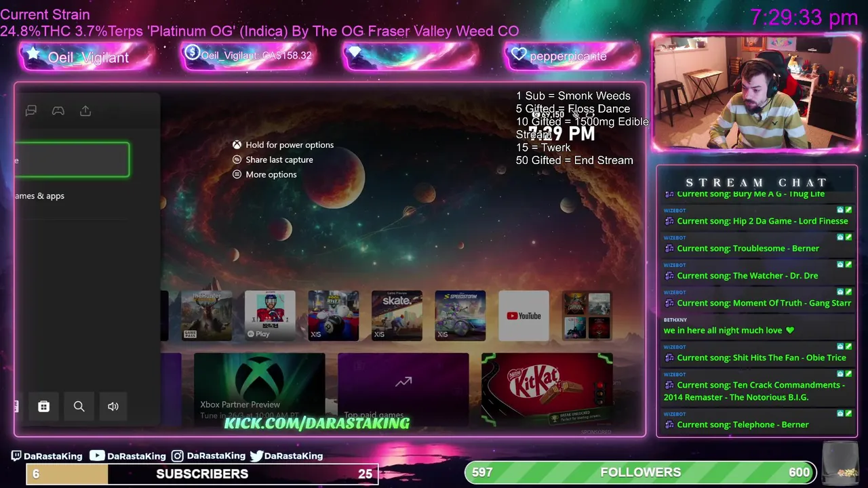The width and height of the screenshot is (868, 488).
Task: Open the Microsoft Store icon in guide
Action: [43, 407]
